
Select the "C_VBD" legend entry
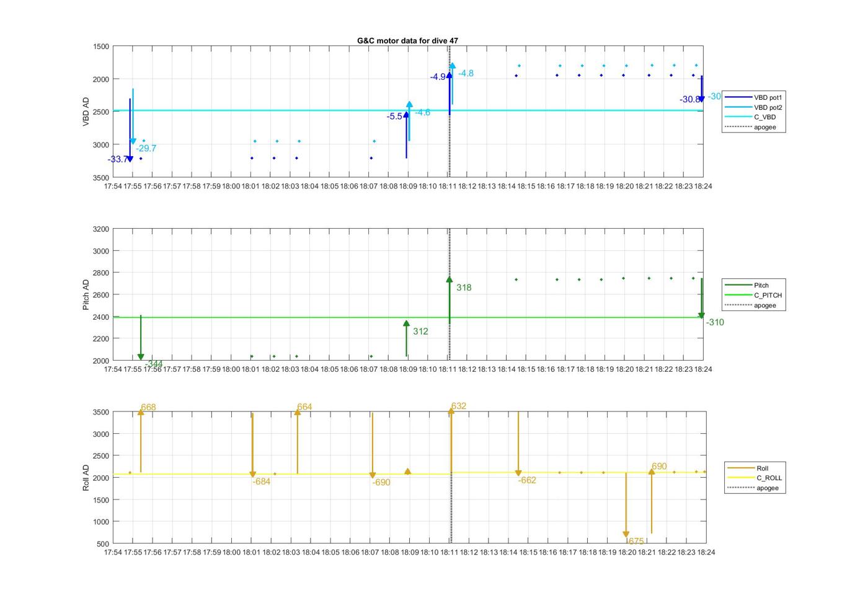click(x=750, y=117)
